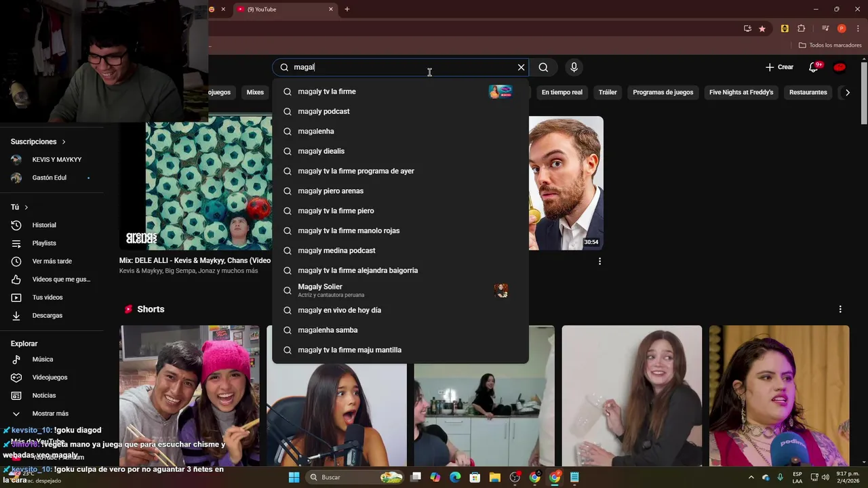Clear the YouTube search box with the X
The height and width of the screenshot is (488, 868).
521,67
